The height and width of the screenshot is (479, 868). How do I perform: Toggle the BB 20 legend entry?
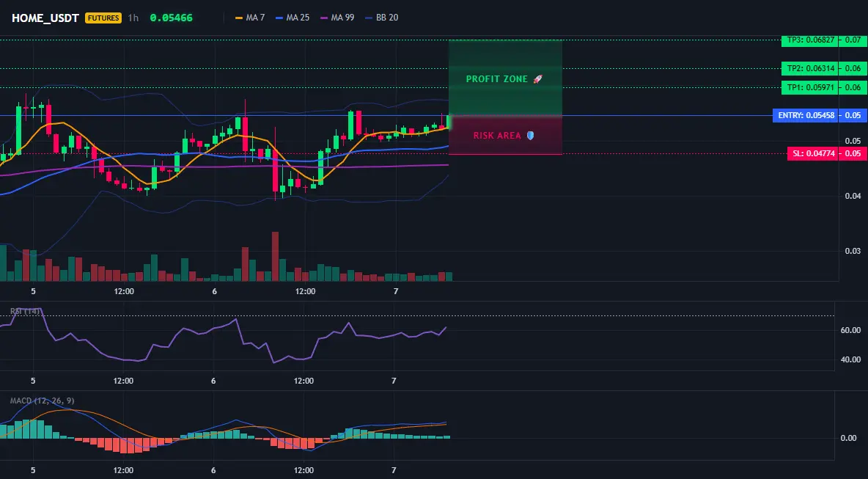click(381, 18)
